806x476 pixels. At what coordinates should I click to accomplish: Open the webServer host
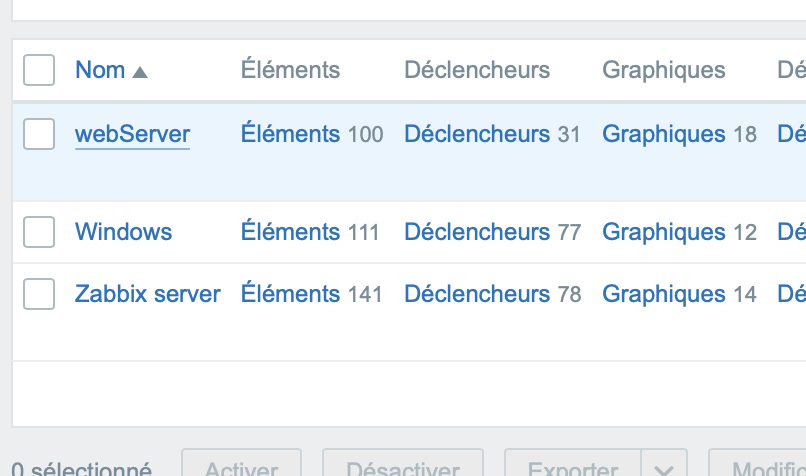[x=132, y=134]
